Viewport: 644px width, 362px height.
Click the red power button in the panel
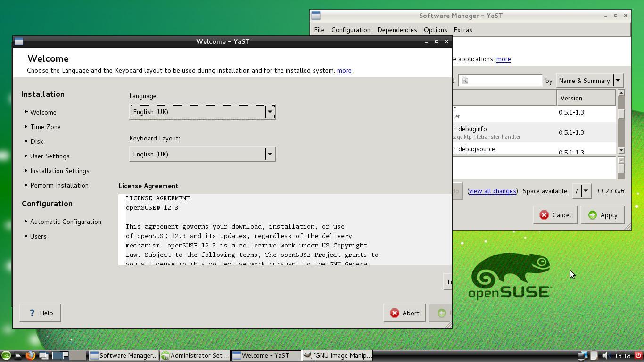(638, 355)
